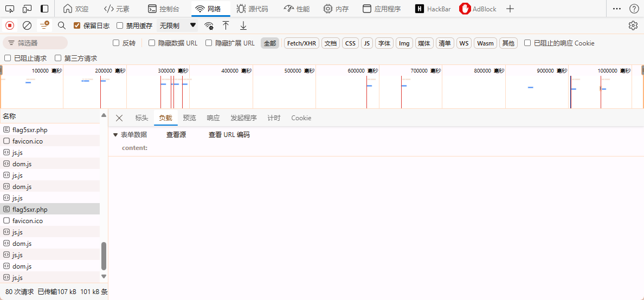The height and width of the screenshot is (300, 644).
Task: Enable the 禁用缓存 checkbox
Action: tap(120, 25)
